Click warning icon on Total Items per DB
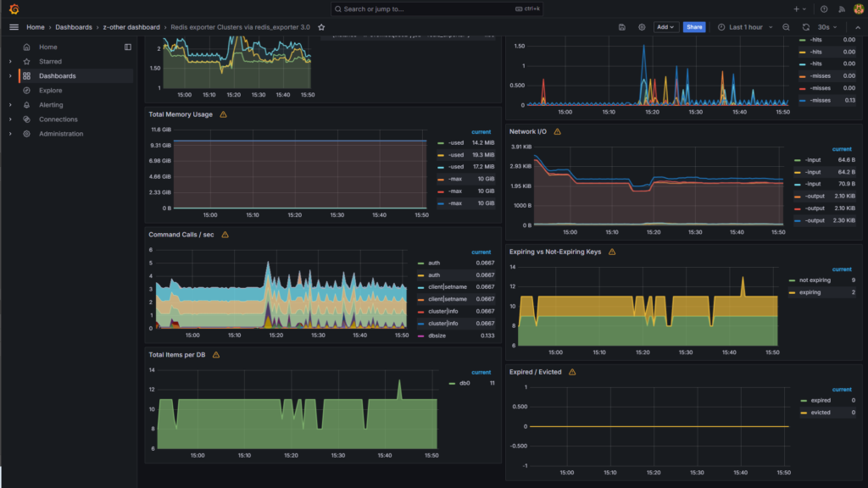This screenshot has width=868, height=488. coord(216,355)
